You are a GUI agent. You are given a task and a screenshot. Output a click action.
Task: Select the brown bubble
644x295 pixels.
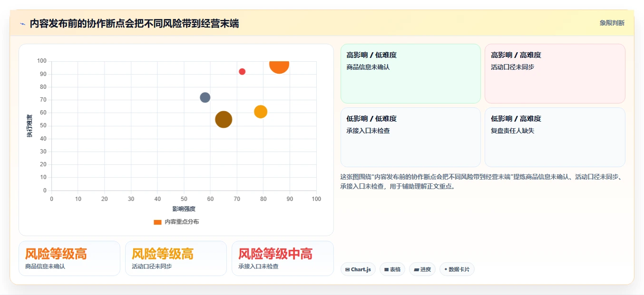click(x=224, y=119)
